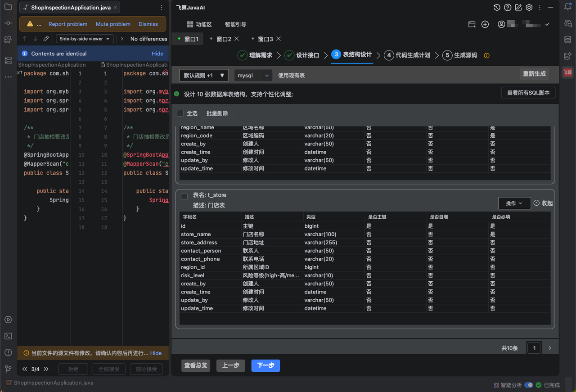This screenshot has width=576, height=392.
Task: Go to previous changed file in diff pager
Action: (x=25, y=369)
